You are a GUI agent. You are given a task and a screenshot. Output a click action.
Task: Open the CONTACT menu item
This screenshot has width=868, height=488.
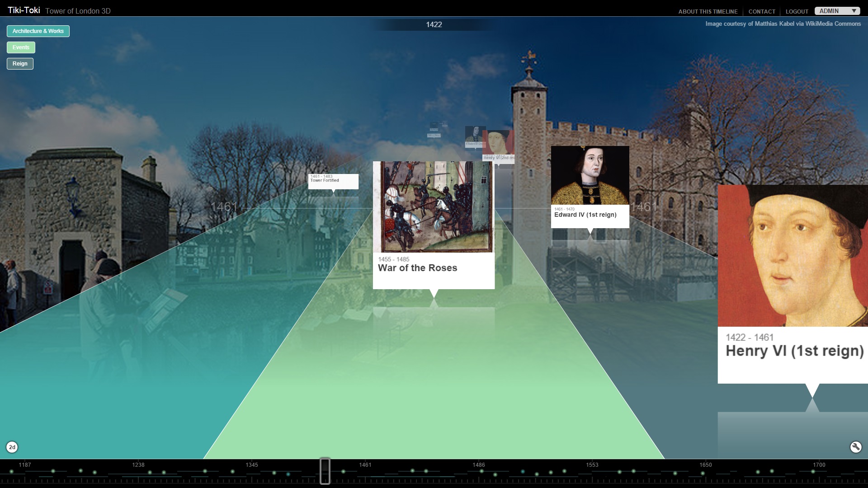pos(762,12)
